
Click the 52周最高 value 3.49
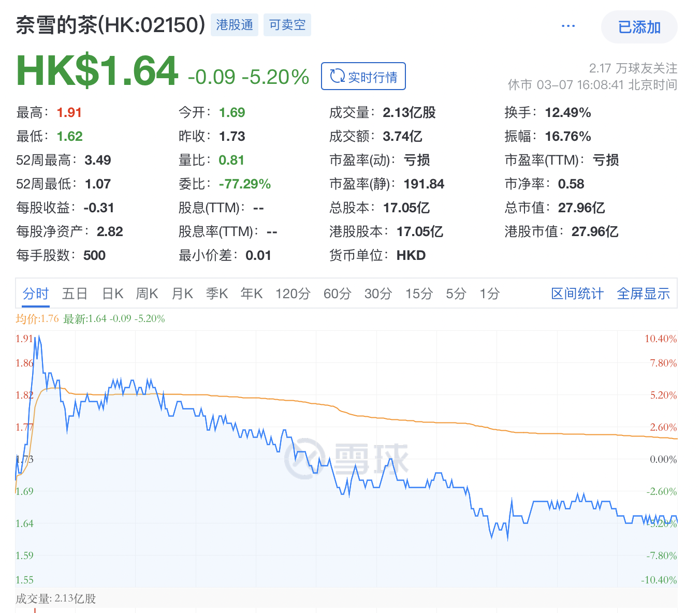pos(98,160)
